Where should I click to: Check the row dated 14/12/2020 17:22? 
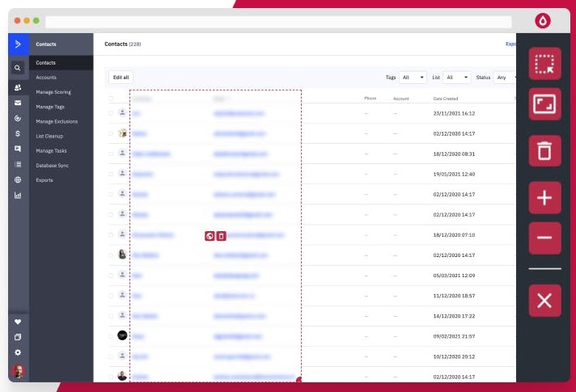111,316
